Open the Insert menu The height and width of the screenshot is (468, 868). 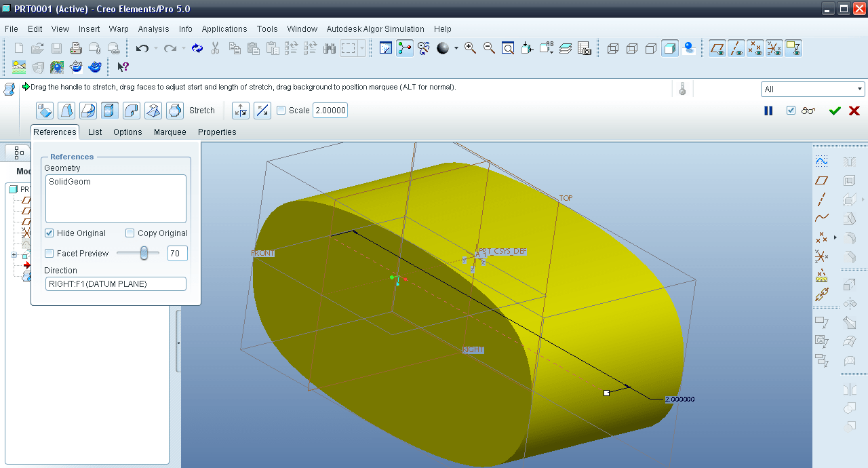(x=89, y=29)
